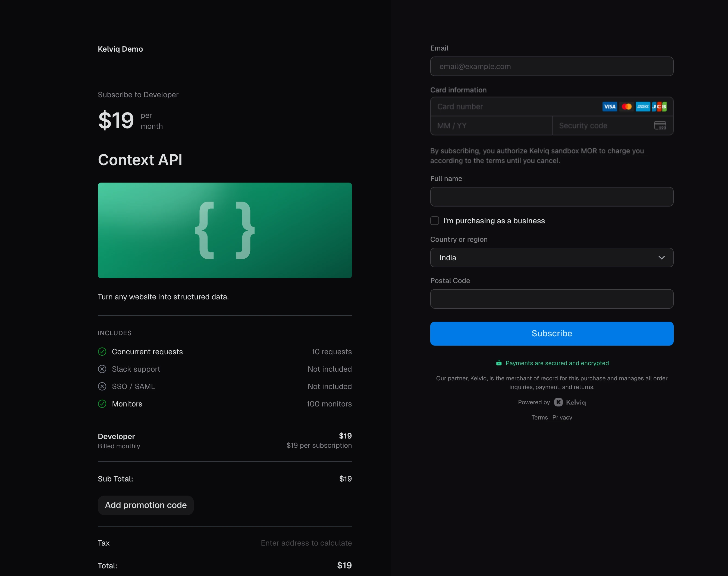Click the green check beside Concurrent requests
The width and height of the screenshot is (728, 576).
pos(102,352)
